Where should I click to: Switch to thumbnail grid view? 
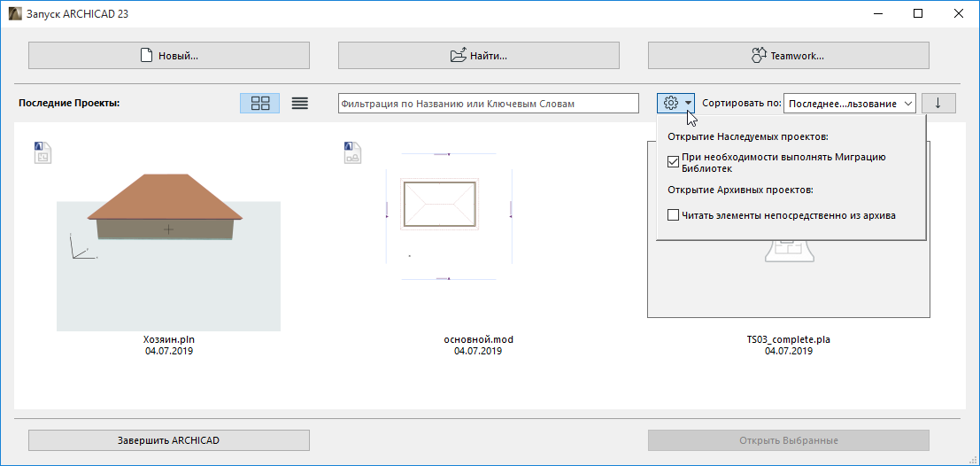point(260,103)
